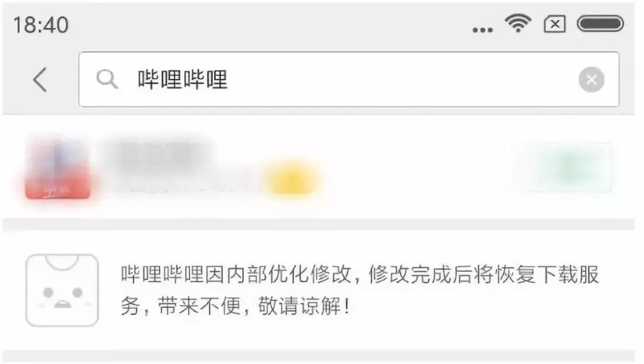Tap the 18:40 clock in status bar
Viewport: 644px width, 364px height.
coord(41,25)
